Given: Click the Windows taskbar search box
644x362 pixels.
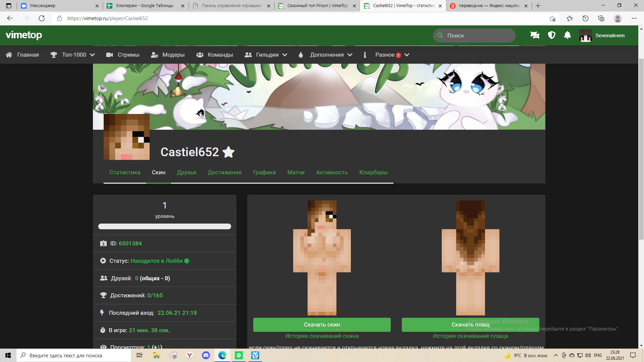Looking at the screenshot, I should pos(74,355).
